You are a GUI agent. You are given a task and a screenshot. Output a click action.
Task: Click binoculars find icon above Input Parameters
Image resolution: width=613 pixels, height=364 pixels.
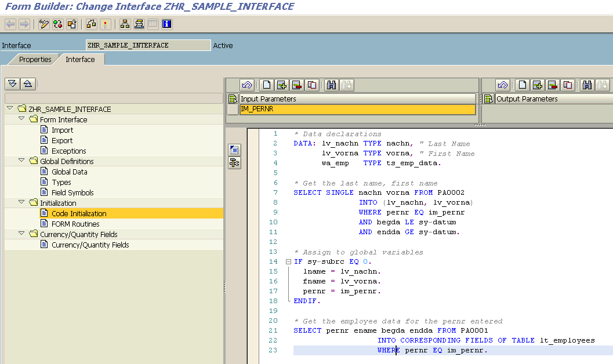[x=331, y=85]
